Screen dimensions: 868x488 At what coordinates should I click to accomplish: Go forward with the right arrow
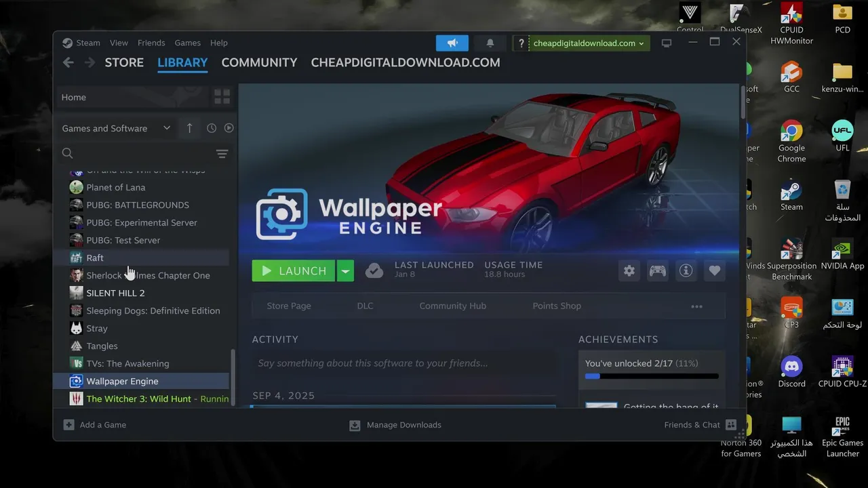pyautogui.click(x=90, y=62)
